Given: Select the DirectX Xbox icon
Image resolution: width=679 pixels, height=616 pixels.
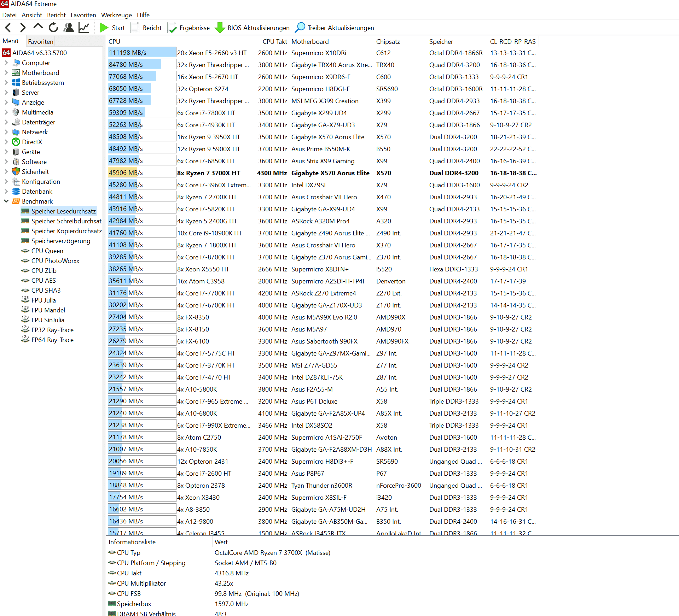Looking at the screenshot, I should coord(16,142).
